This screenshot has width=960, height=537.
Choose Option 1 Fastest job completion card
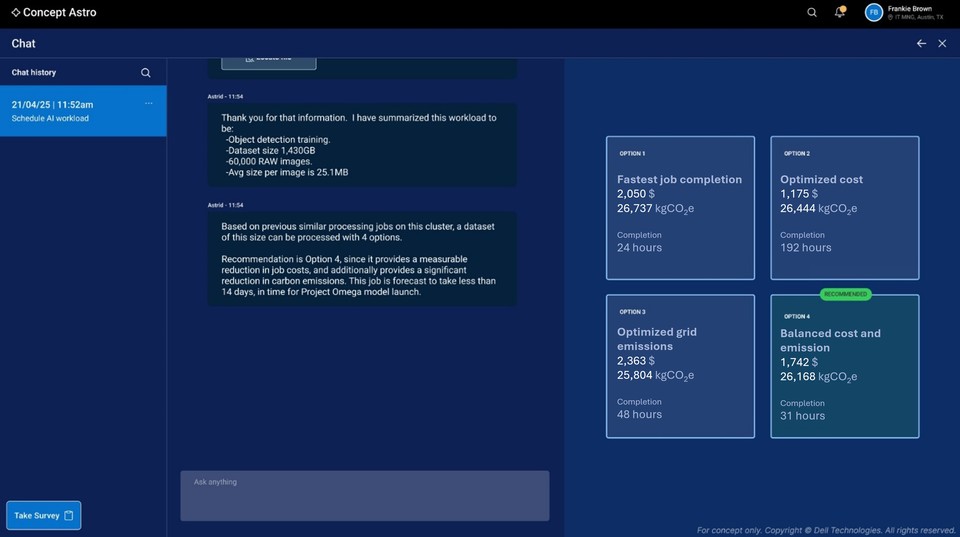click(680, 208)
